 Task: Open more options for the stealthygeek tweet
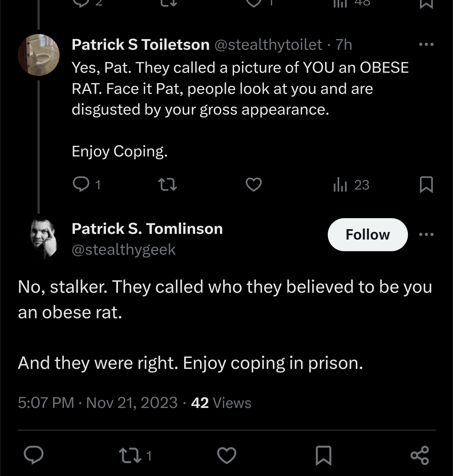(x=426, y=234)
